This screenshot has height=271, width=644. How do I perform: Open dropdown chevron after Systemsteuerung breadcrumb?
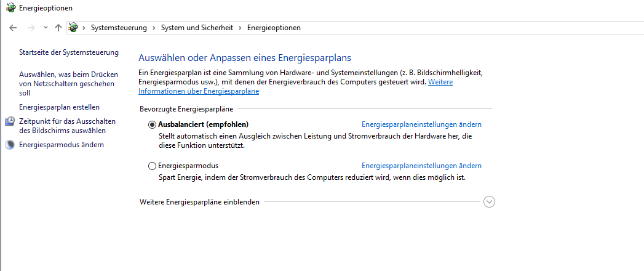[x=154, y=28]
